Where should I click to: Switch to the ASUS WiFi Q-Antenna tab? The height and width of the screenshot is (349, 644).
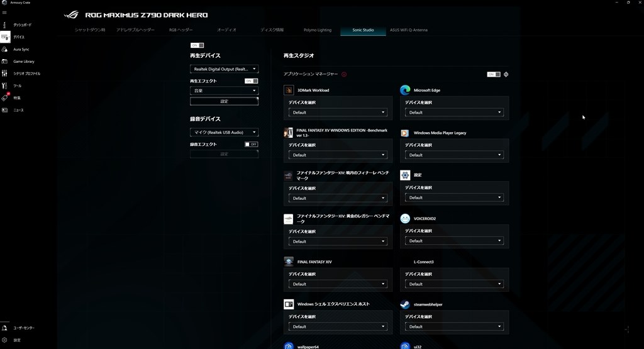point(409,30)
